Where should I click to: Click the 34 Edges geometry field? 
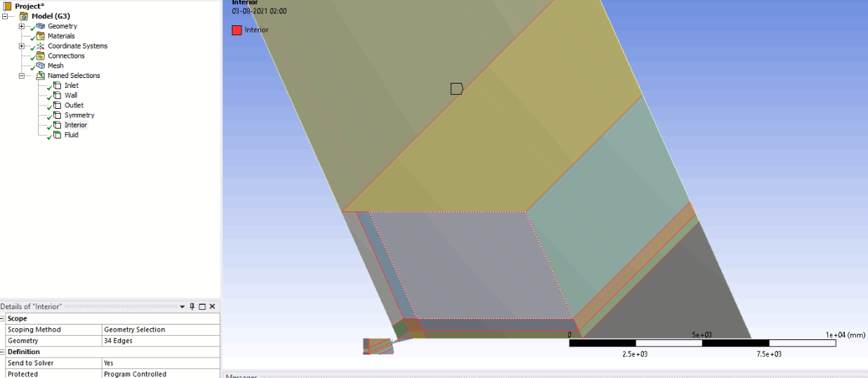click(x=161, y=341)
